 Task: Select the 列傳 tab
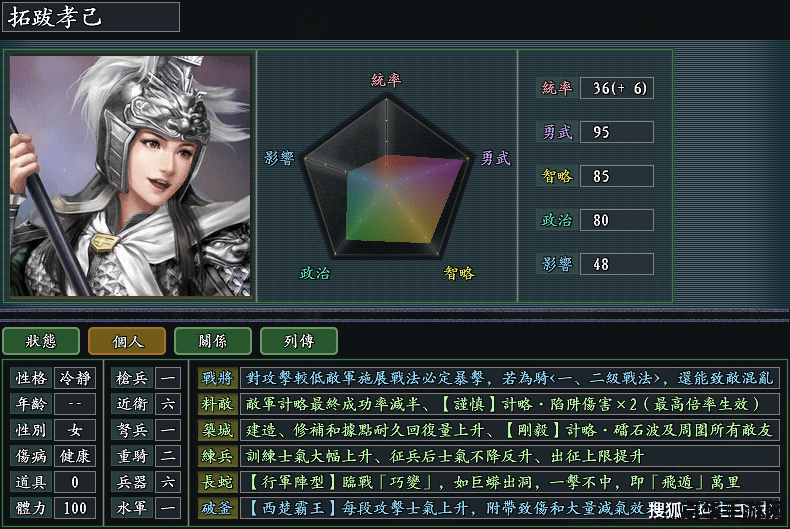click(x=299, y=341)
